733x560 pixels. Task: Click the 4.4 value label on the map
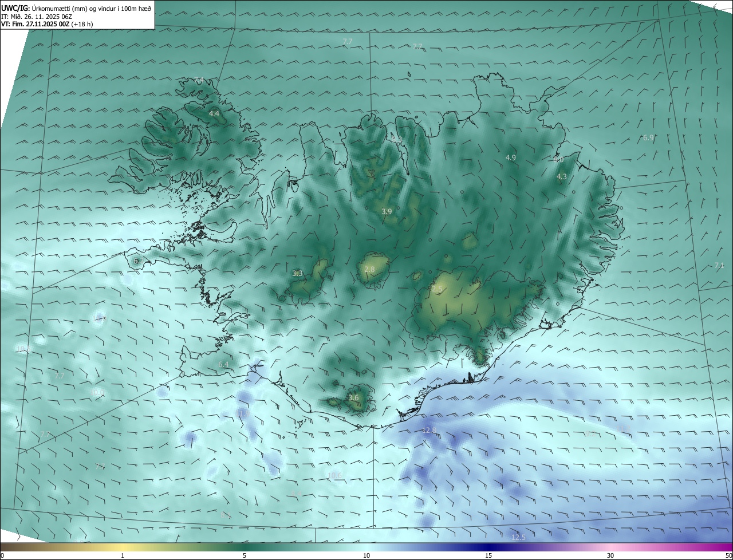click(x=214, y=114)
